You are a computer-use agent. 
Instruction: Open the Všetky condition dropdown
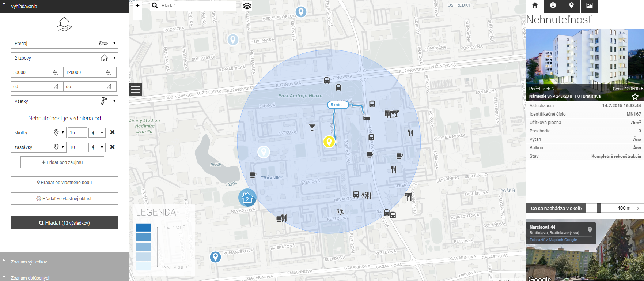pyautogui.click(x=64, y=101)
